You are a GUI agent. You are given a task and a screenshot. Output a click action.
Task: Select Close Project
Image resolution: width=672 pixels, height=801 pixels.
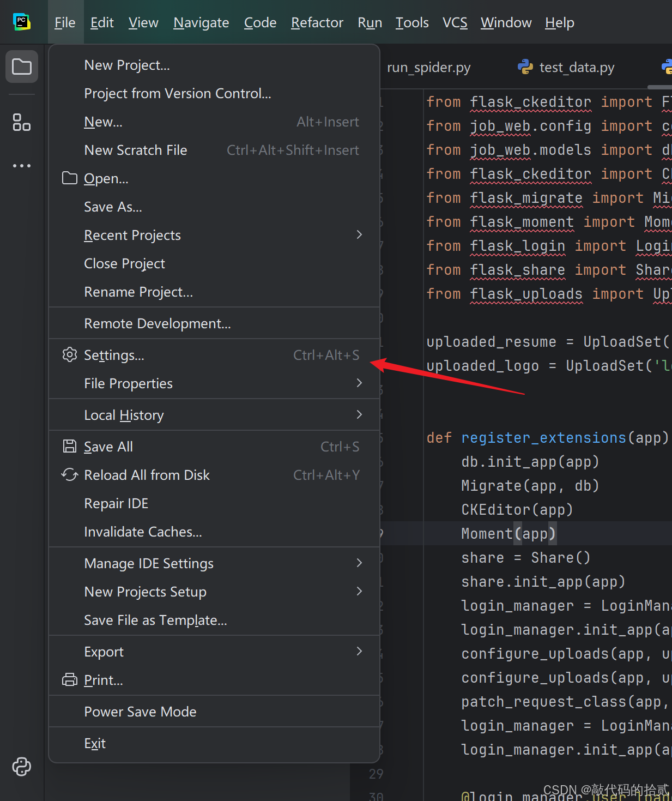coord(214,263)
